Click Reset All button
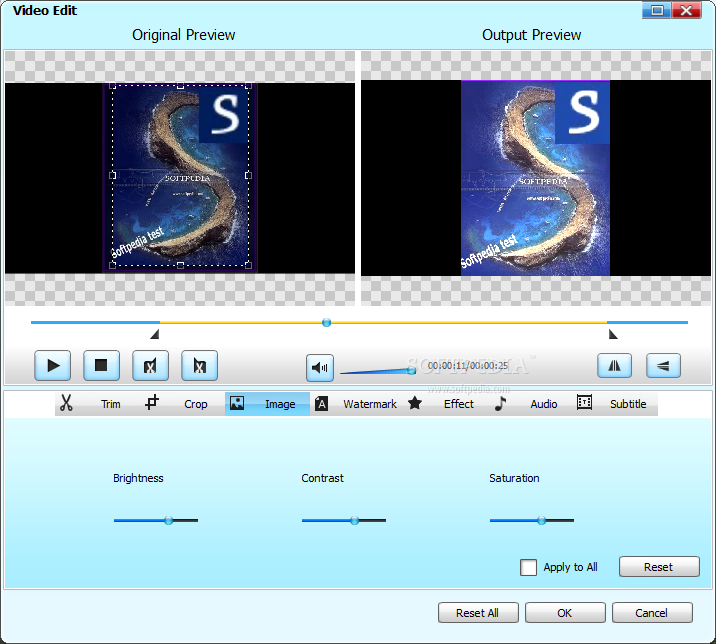Viewport: 716px width, 644px height. 478,612
